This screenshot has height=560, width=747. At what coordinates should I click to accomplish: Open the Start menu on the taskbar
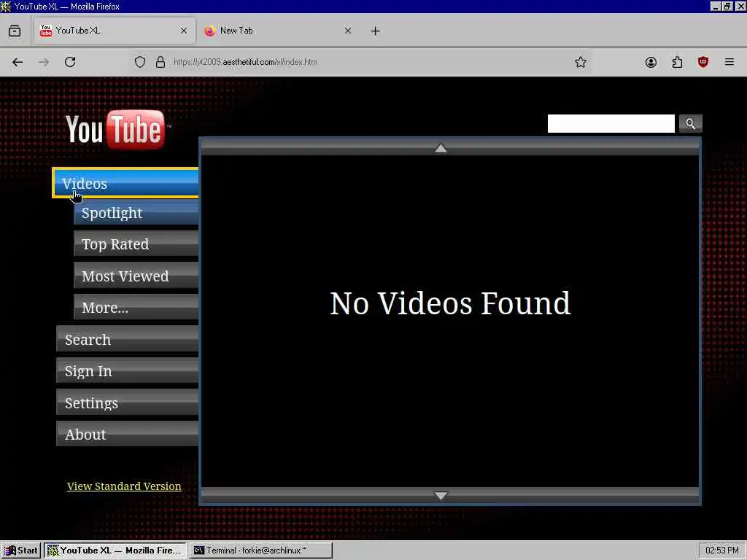coord(21,551)
